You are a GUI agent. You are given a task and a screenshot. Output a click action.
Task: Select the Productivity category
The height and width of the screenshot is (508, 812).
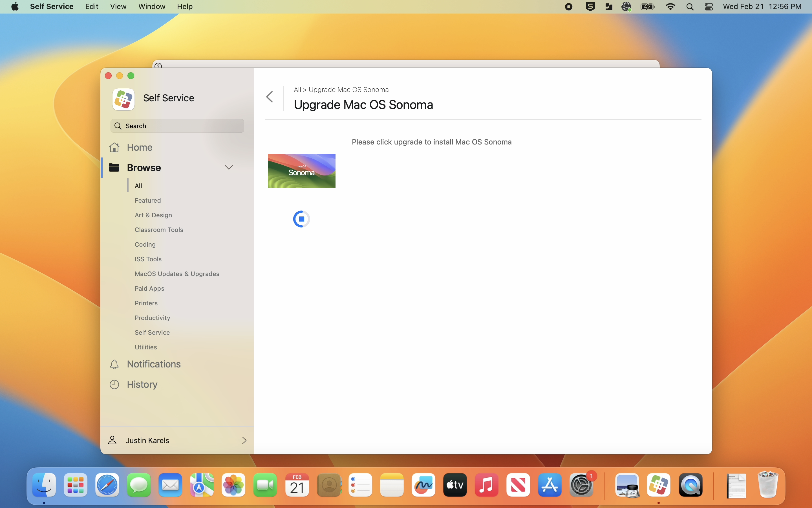click(x=152, y=318)
